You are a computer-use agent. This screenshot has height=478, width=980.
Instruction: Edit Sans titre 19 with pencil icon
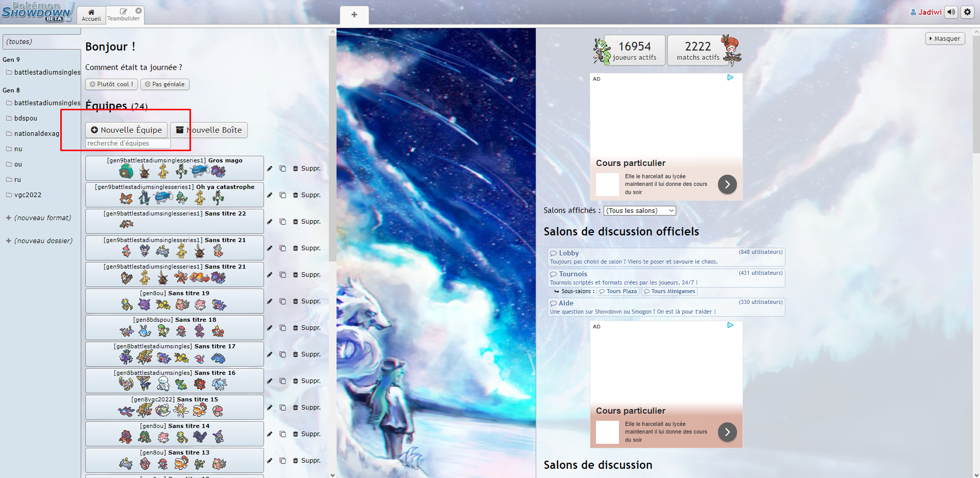tap(270, 301)
